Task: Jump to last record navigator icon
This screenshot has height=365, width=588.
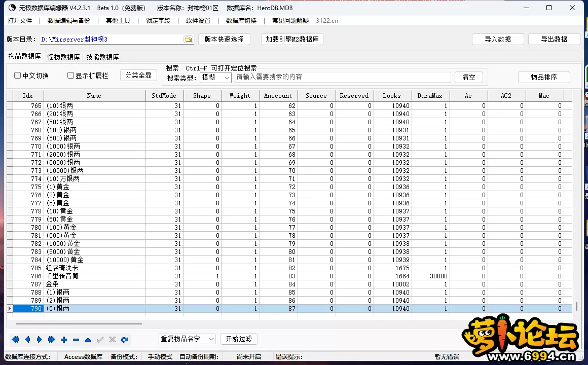Action: point(51,340)
